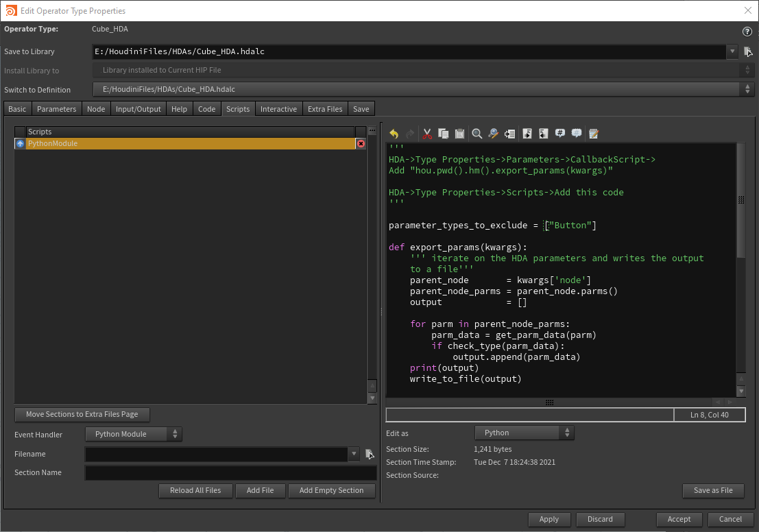Click the def export_params(kwargs) code line
The image size is (759, 532).
(x=458, y=247)
